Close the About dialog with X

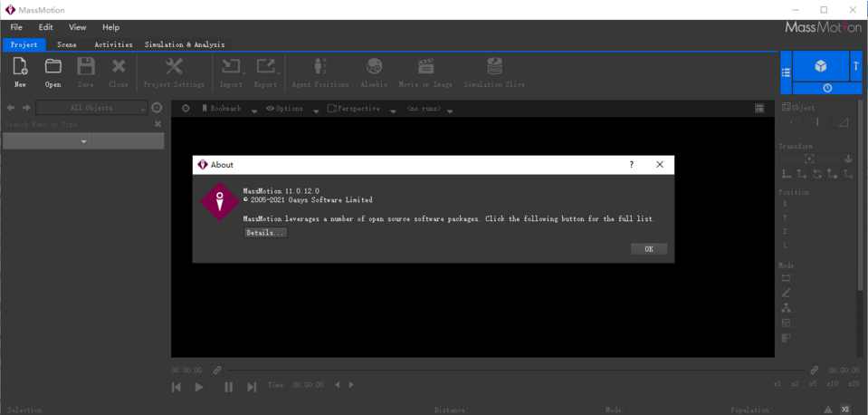(x=659, y=165)
